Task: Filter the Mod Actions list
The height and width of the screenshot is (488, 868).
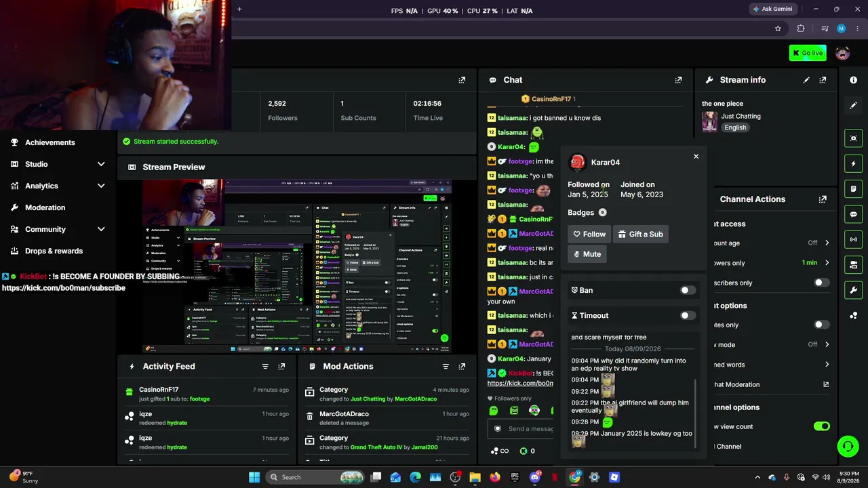Action: 446,367
